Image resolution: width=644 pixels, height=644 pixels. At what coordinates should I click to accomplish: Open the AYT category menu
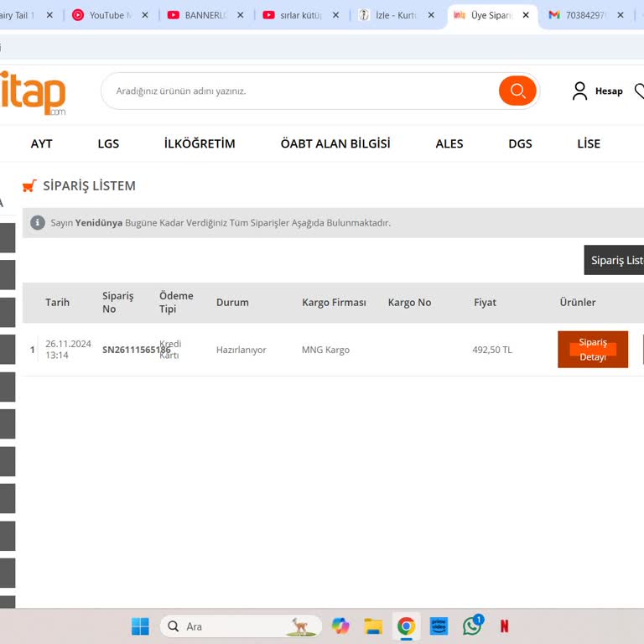(41, 143)
